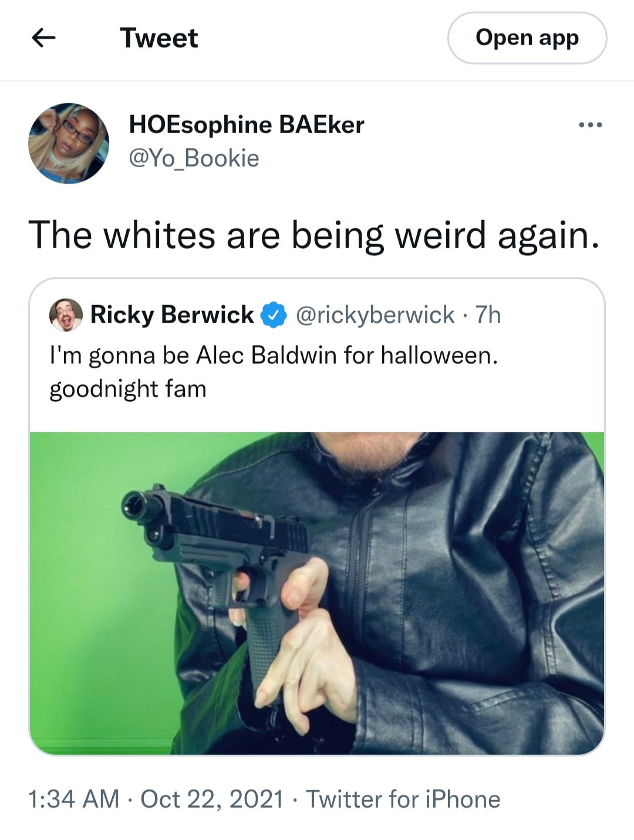Tap the Oct 22, 2021 date
The image size is (634, 840).
click(212, 799)
